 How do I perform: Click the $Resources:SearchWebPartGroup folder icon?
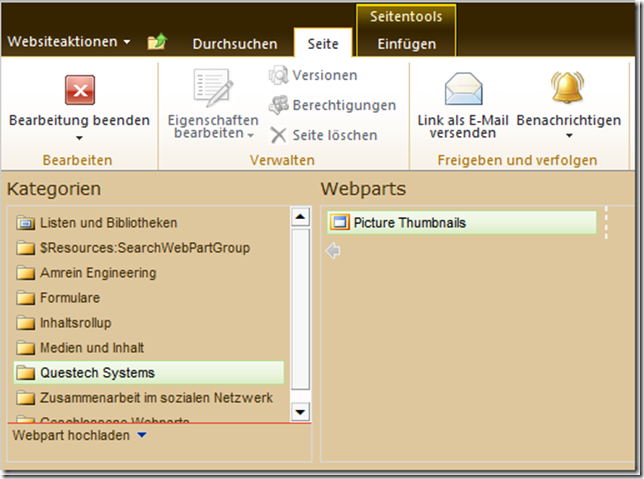coord(25,248)
